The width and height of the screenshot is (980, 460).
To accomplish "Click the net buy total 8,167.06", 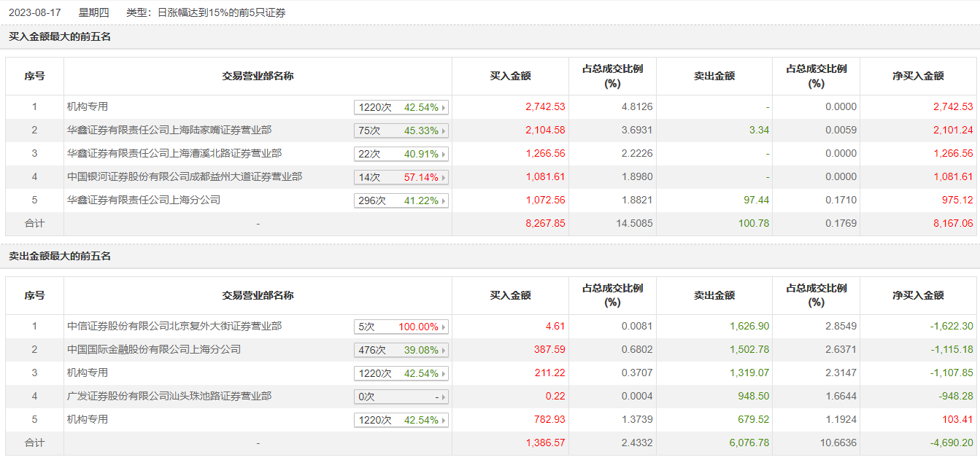I will coord(952,224).
